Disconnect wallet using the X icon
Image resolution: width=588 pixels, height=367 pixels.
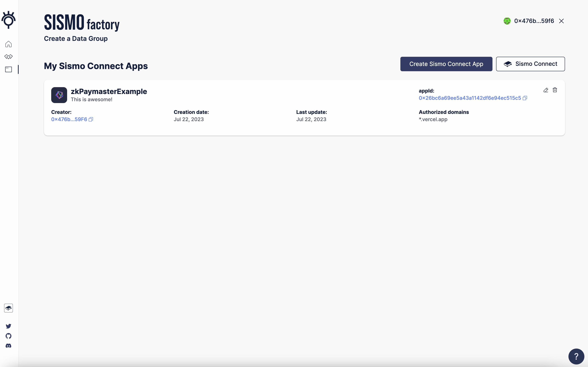[561, 21]
